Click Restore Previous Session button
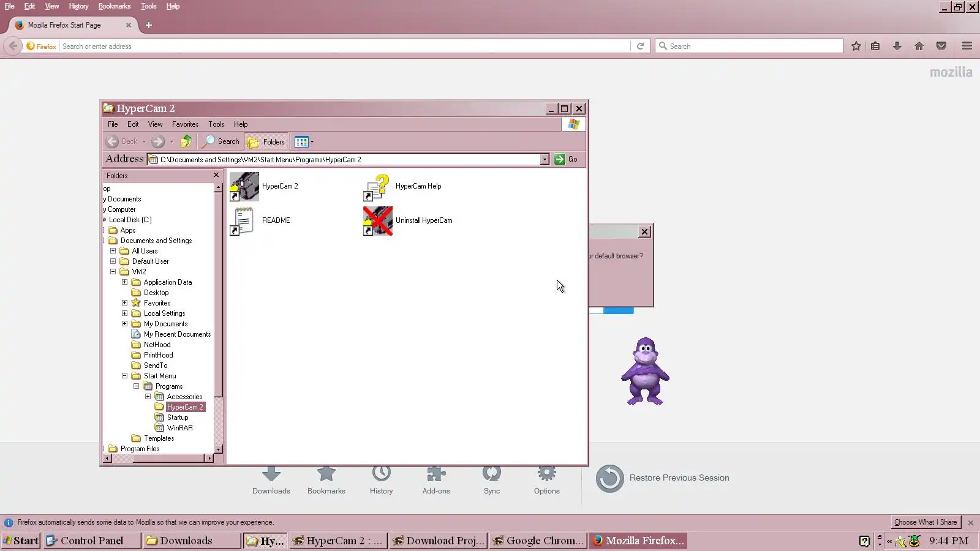This screenshot has height=551, width=980. coord(663,478)
